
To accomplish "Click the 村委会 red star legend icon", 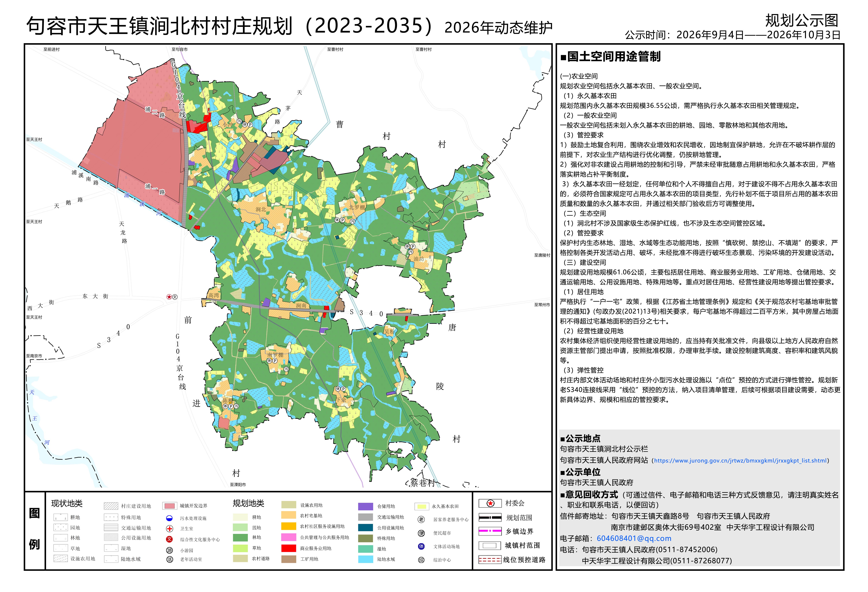I will (x=490, y=503).
